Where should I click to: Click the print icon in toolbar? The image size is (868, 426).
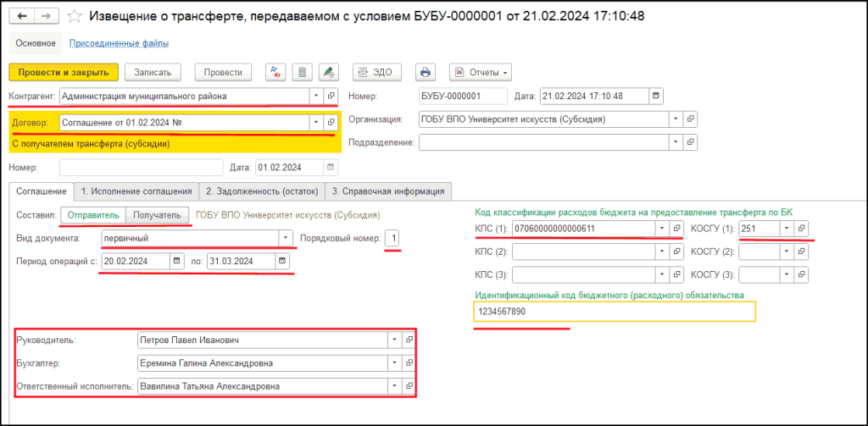coord(426,72)
